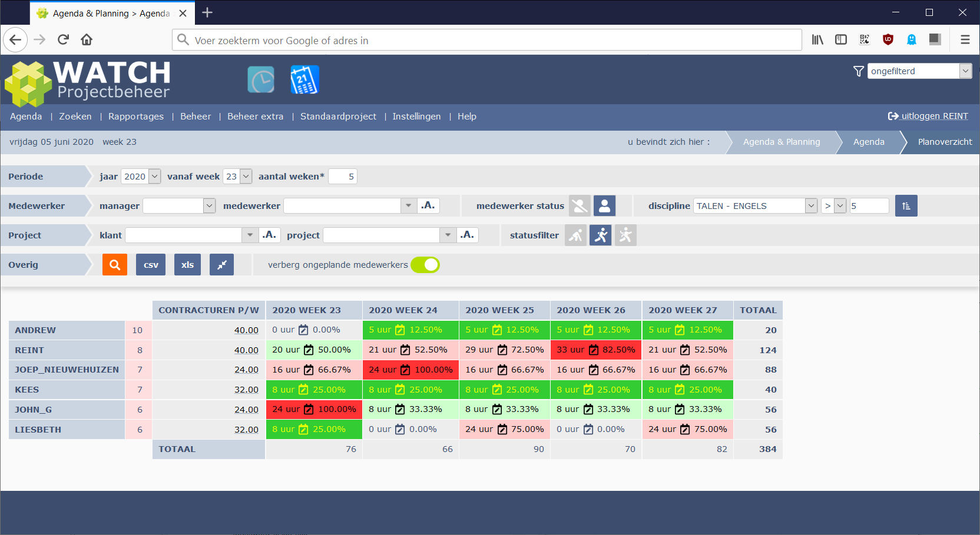Click the uBlock shield extension icon
980x535 pixels.
pyautogui.click(x=888, y=39)
